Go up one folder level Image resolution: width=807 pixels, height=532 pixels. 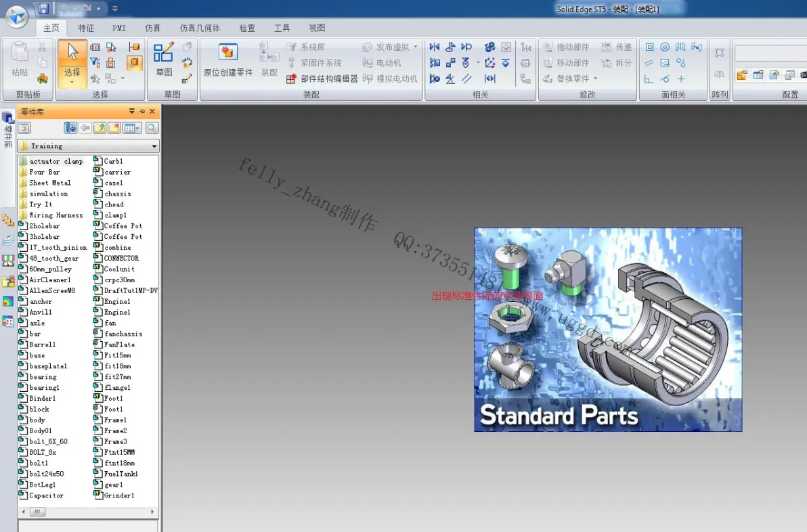tap(100, 128)
